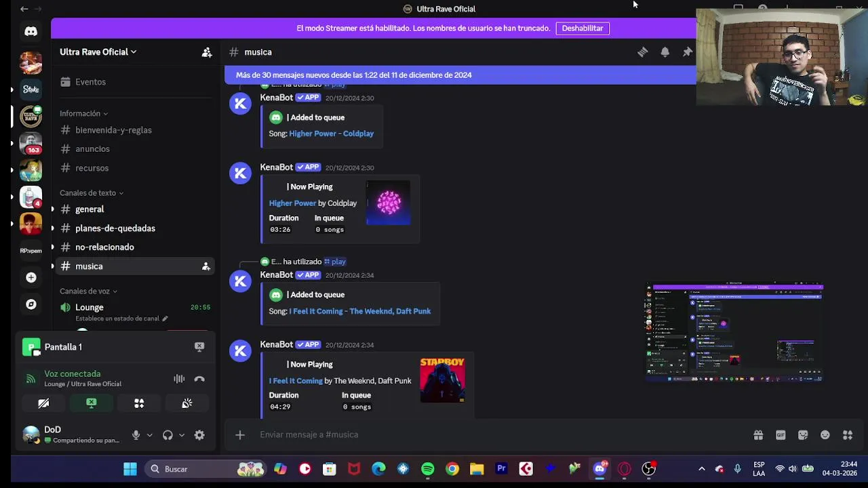868x488 pixels.
Task: Open Discord direct messages home icon
Action: click(31, 31)
